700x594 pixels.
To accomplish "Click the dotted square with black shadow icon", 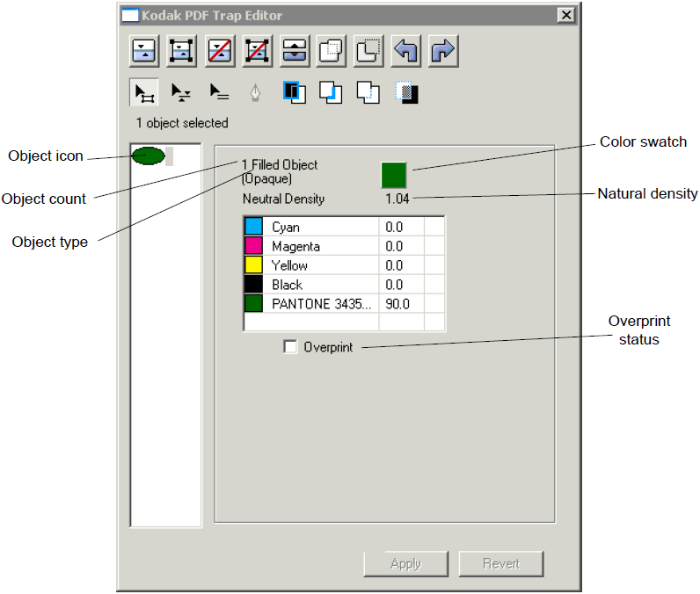I will 406,92.
